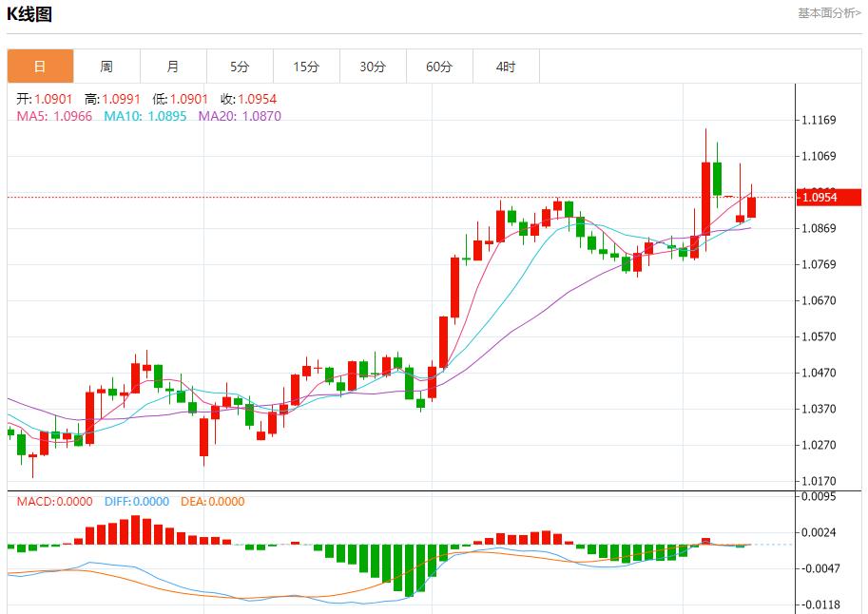The image size is (868, 614).
Task: Click the K线图 title heading
Action: (x=29, y=14)
